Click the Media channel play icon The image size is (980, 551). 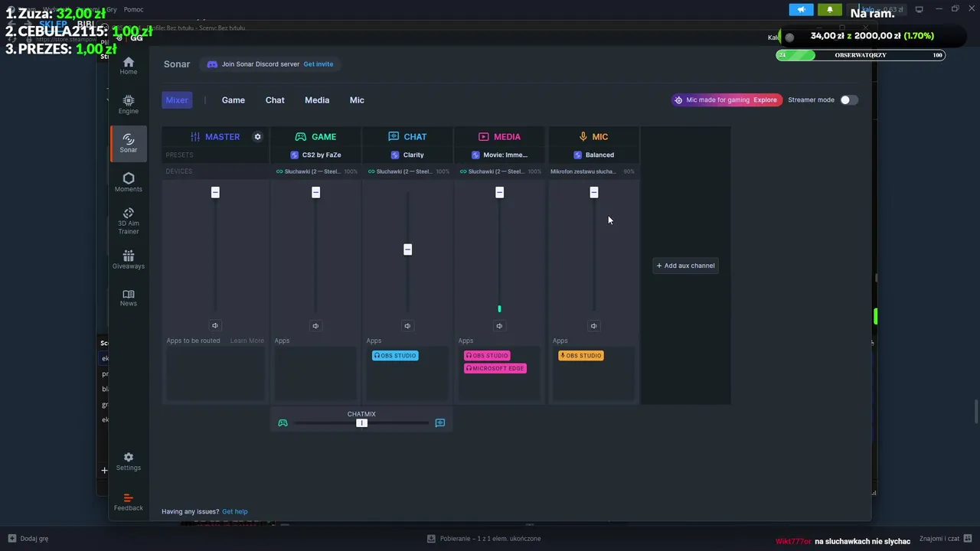(x=484, y=137)
